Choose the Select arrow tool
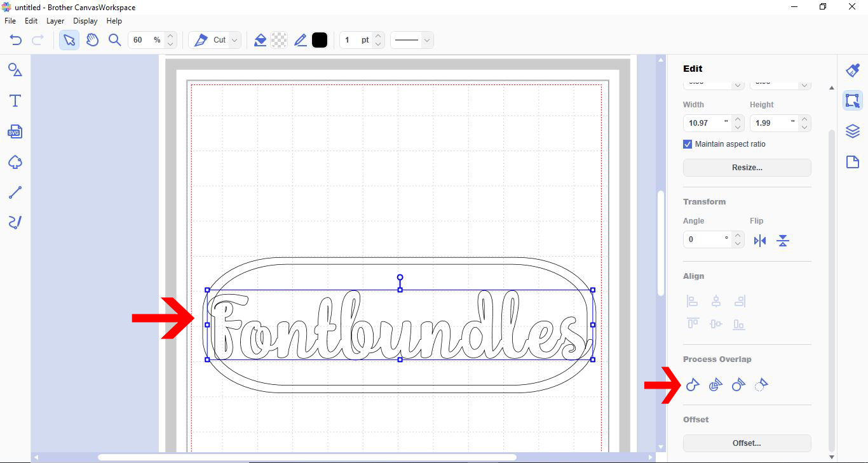The image size is (868, 463). point(69,40)
